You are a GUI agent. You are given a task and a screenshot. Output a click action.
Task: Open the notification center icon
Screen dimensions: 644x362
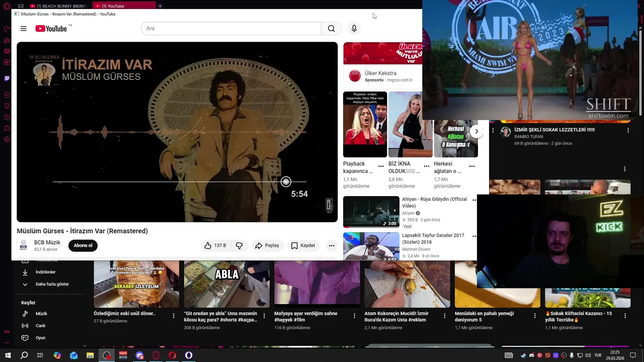633,355
